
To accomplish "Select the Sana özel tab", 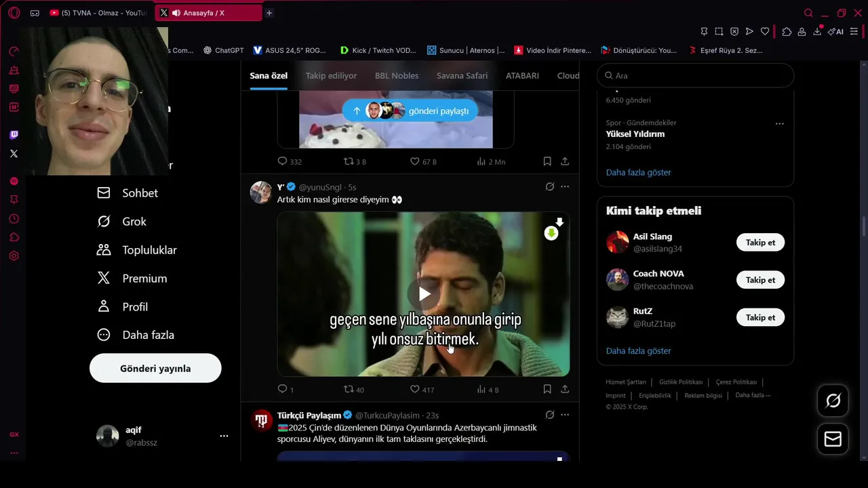I will (269, 75).
